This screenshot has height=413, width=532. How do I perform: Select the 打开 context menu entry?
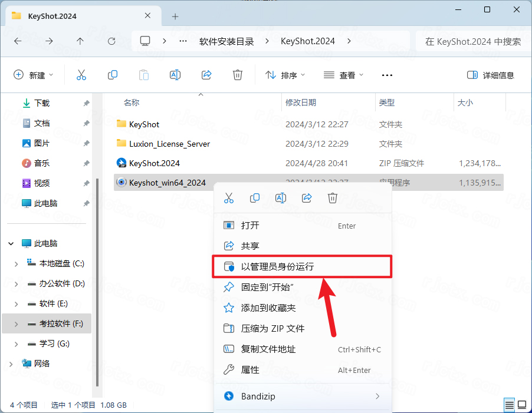pyautogui.click(x=302, y=226)
